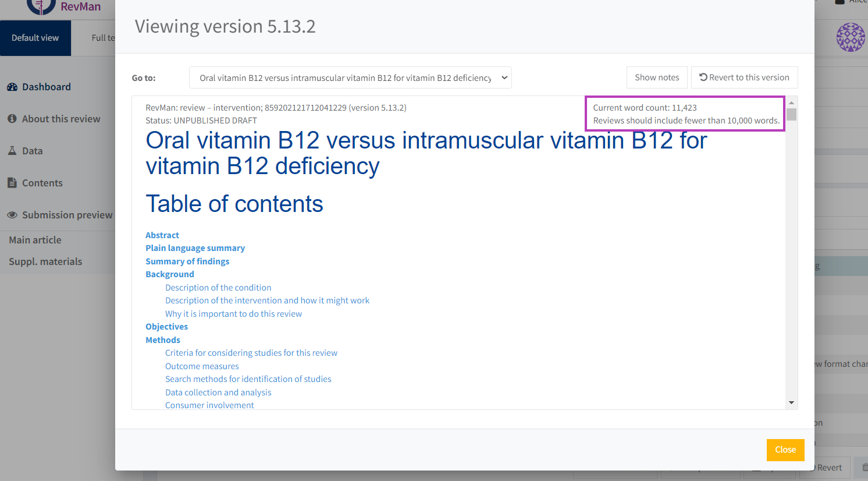Click the About this review info icon

(x=12, y=119)
